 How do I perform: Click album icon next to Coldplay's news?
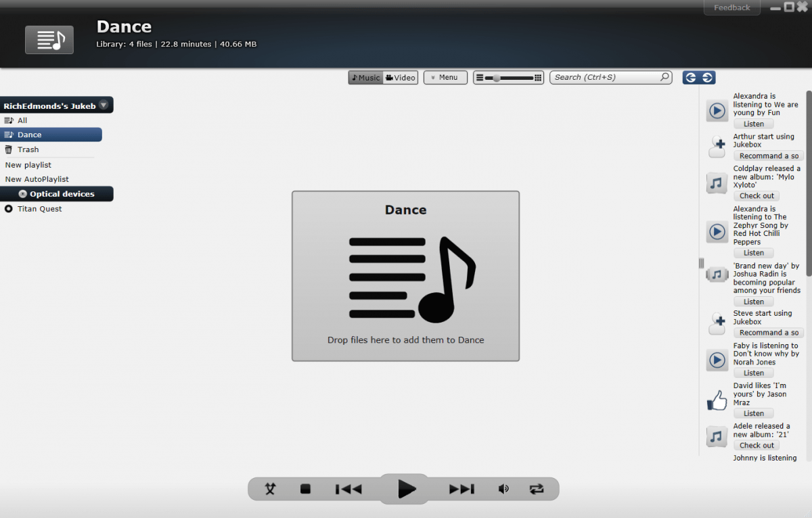(717, 183)
